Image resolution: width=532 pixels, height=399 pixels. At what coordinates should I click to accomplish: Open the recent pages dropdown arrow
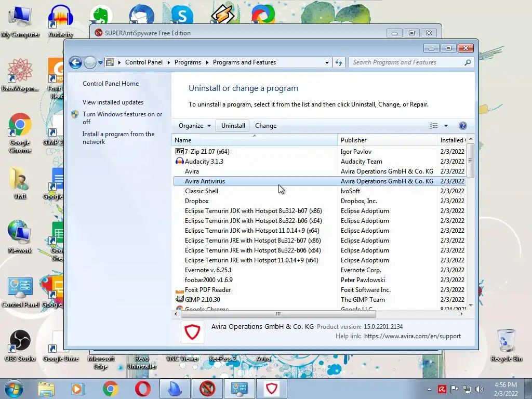[x=100, y=63]
